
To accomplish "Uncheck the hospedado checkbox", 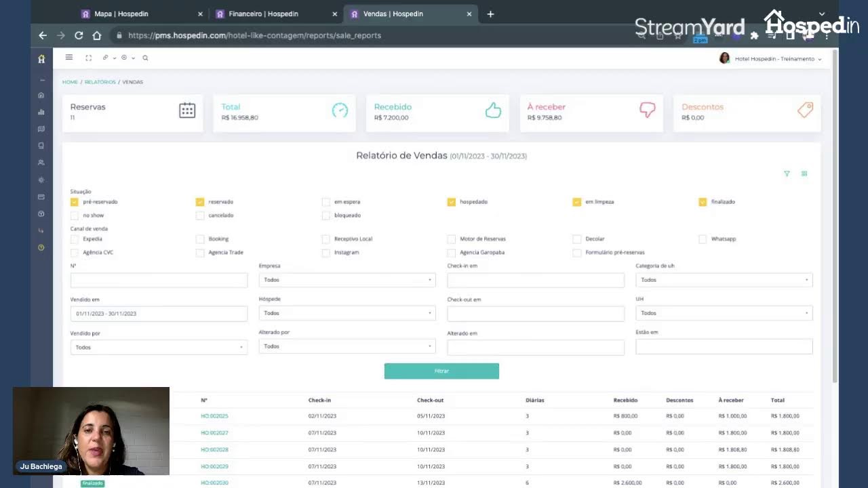I will click(452, 202).
